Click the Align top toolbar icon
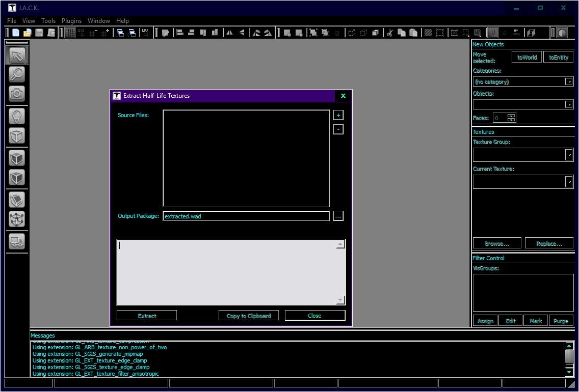The width and height of the screenshot is (579, 392). pos(203,33)
